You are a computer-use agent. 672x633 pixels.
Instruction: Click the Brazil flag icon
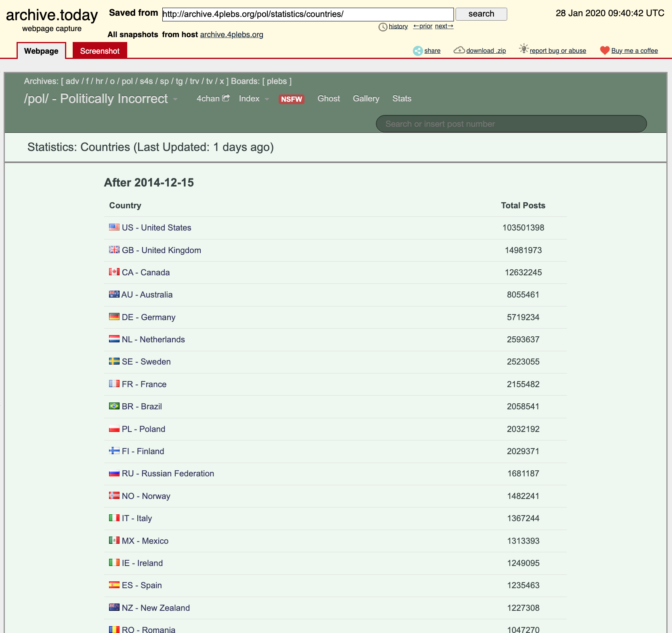click(x=114, y=406)
